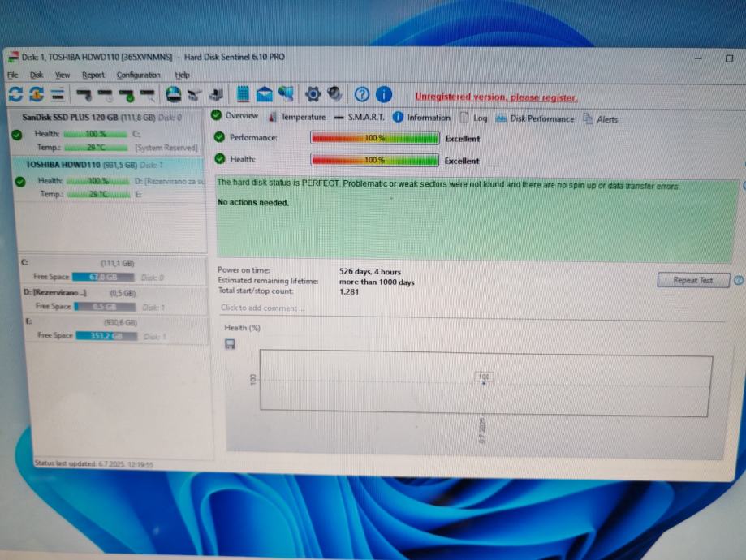Switch to the Temperature tab
Viewport: 746px width, 560px height.
coord(297,117)
